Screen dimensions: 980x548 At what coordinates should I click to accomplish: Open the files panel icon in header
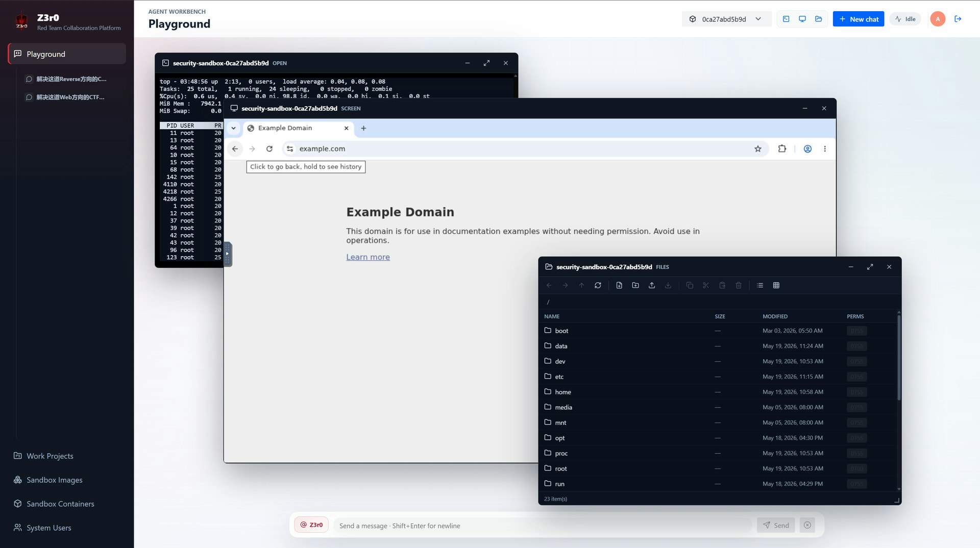click(819, 19)
